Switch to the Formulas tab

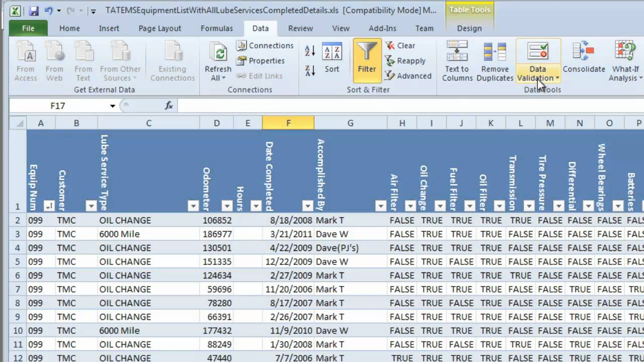(216, 28)
